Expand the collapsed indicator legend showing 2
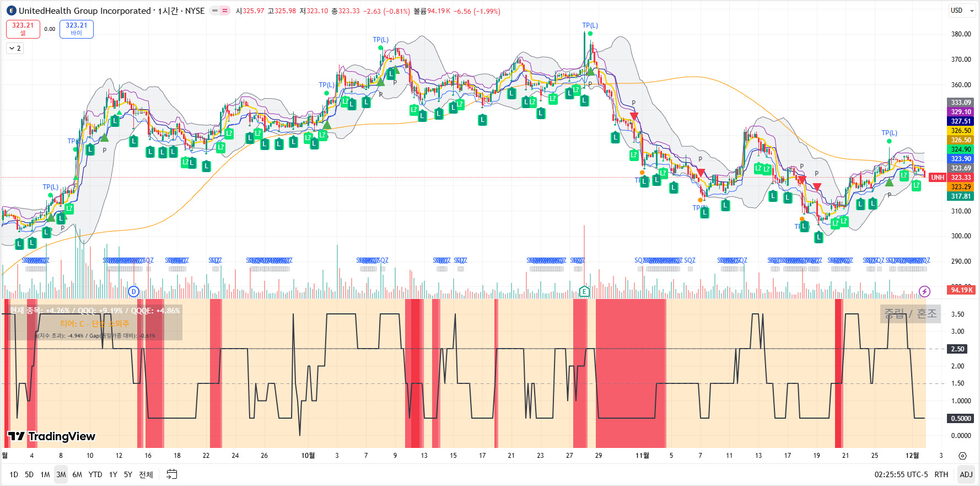Image resolution: width=980 pixels, height=486 pixels. [15, 49]
